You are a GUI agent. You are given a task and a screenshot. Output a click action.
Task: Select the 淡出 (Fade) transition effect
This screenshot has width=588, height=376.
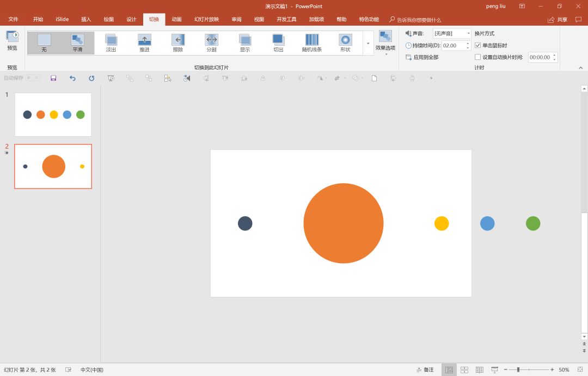(111, 43)
